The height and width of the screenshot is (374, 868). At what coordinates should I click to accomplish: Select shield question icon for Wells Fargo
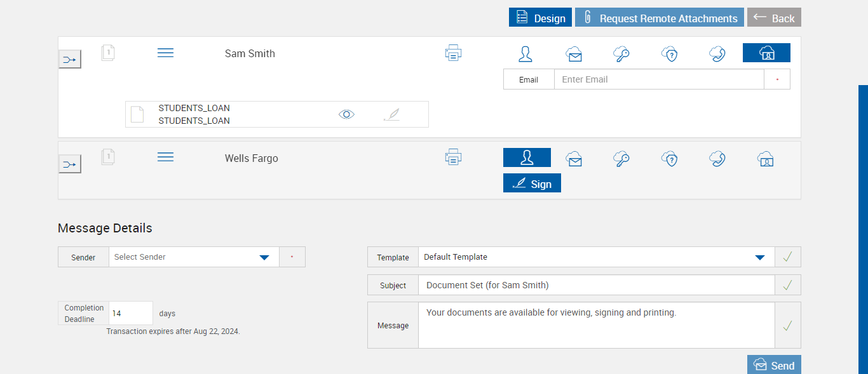669,159
